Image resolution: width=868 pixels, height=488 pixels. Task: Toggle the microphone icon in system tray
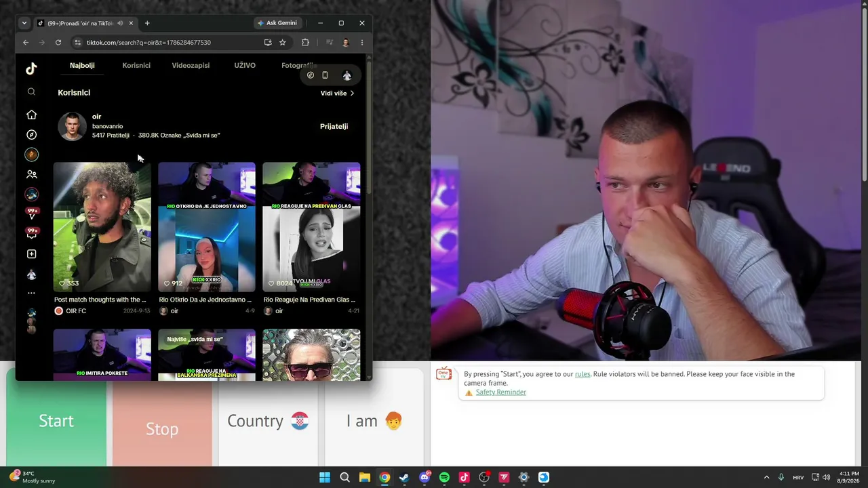tap(781, 477)
